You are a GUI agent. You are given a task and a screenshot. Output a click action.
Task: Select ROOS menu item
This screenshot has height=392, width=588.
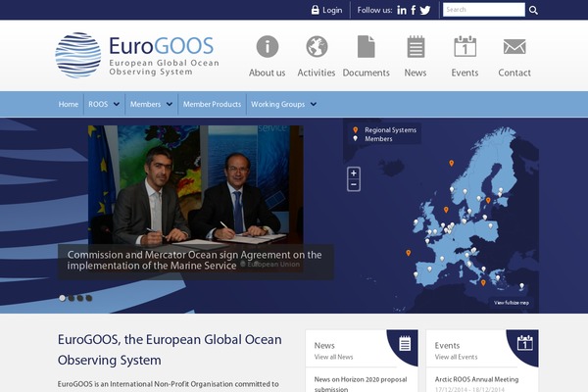pyautogui.click(x=98, y=104)
